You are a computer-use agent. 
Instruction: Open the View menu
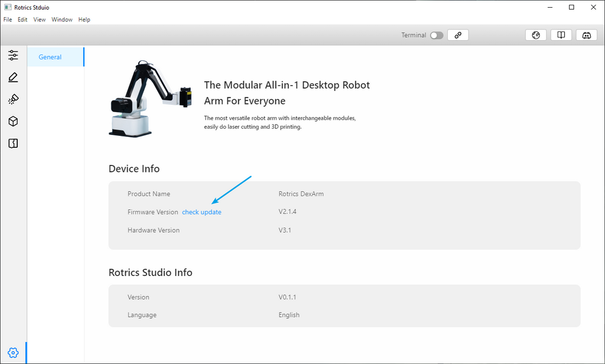click(x=40, y=19)
